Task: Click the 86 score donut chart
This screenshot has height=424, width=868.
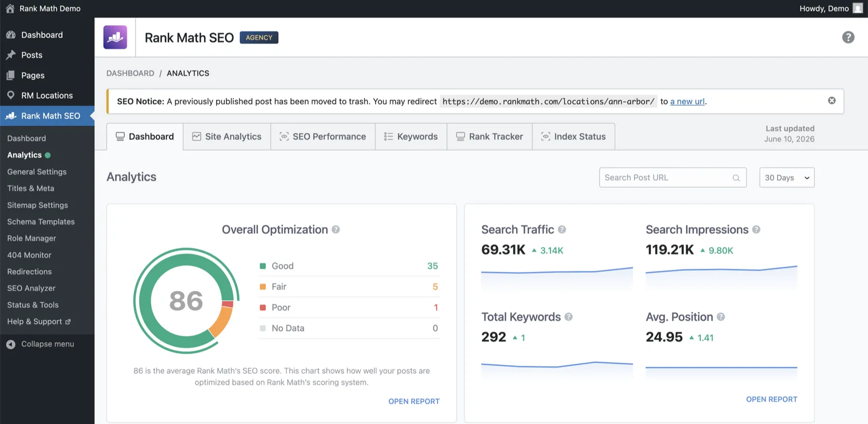Action: coord(186,301)
